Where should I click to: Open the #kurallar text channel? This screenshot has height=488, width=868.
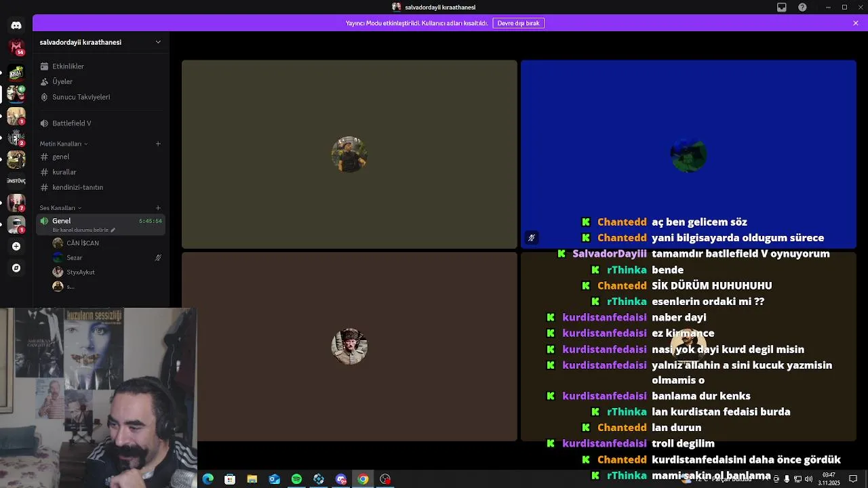pyautogui.click(x=100, y=172)
